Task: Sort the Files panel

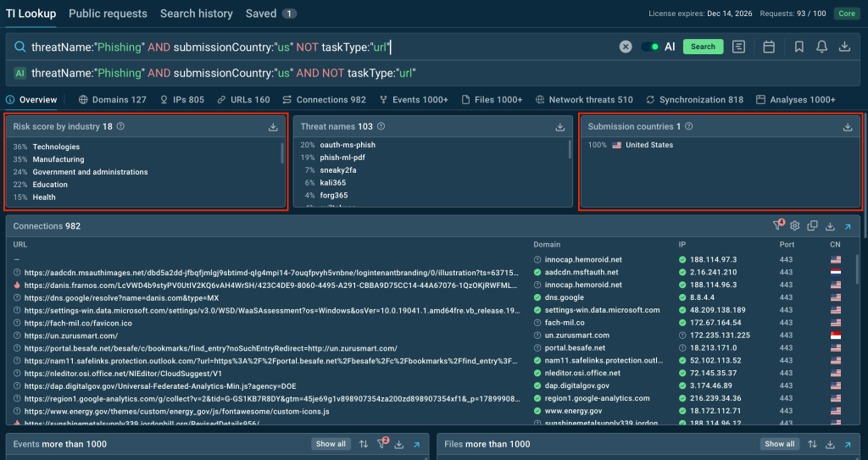Action: [x=812, y=444]
